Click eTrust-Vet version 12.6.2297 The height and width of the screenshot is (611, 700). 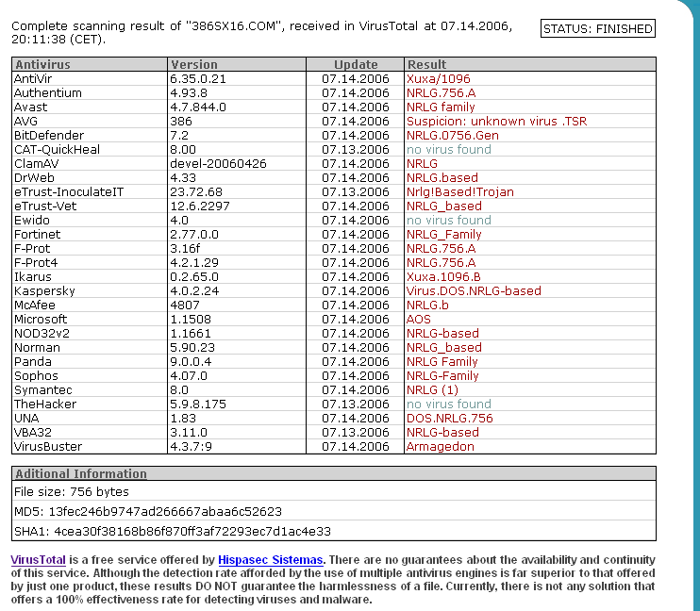[x=200, y=206]
